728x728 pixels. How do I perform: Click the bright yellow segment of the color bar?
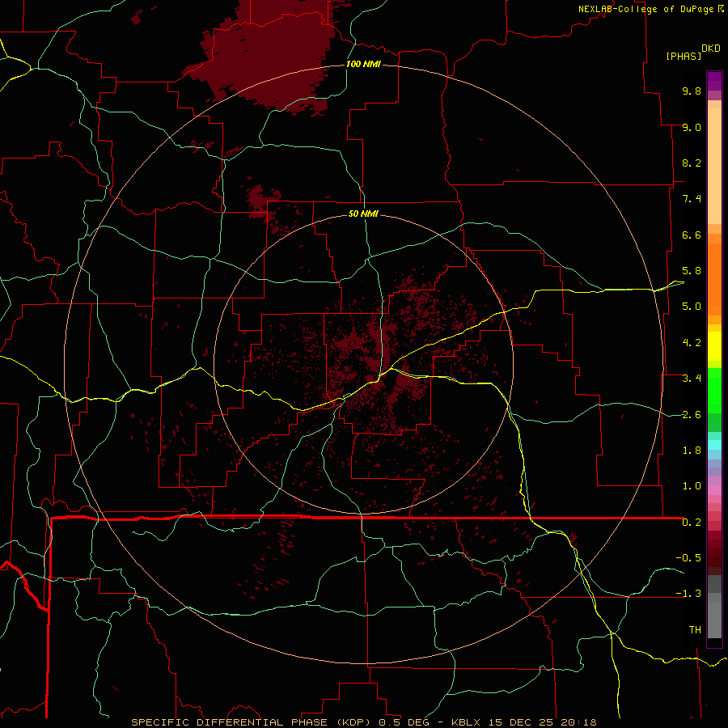[714, 346]
